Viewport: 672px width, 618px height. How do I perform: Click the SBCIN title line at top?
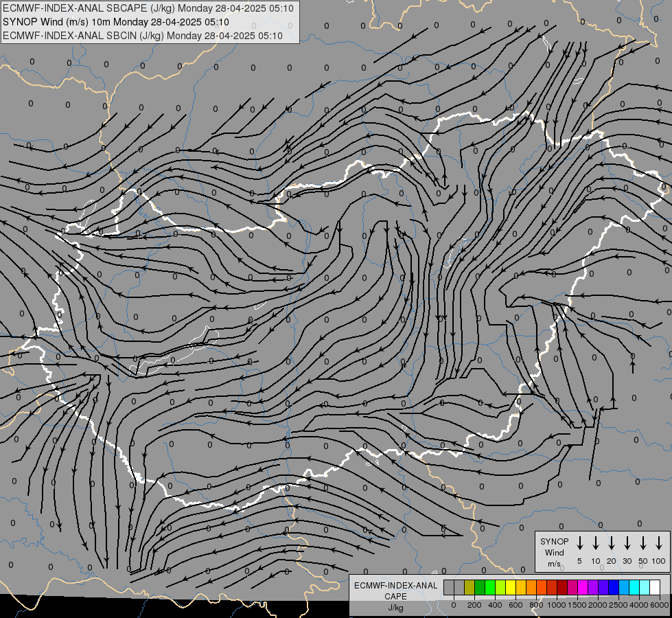[x=143, y=36]
